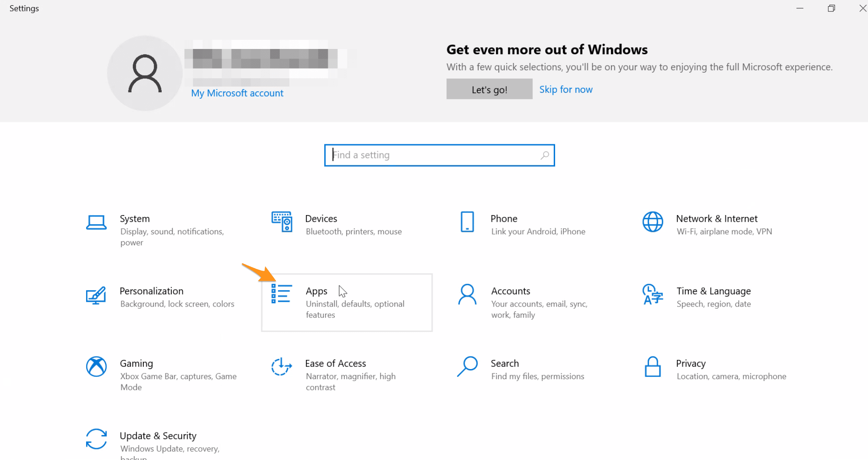868x460 pixels.
Task: Click 'Uninstall, defaults, optional features' text
Action: pyautogui.click(x=355, y=309)
